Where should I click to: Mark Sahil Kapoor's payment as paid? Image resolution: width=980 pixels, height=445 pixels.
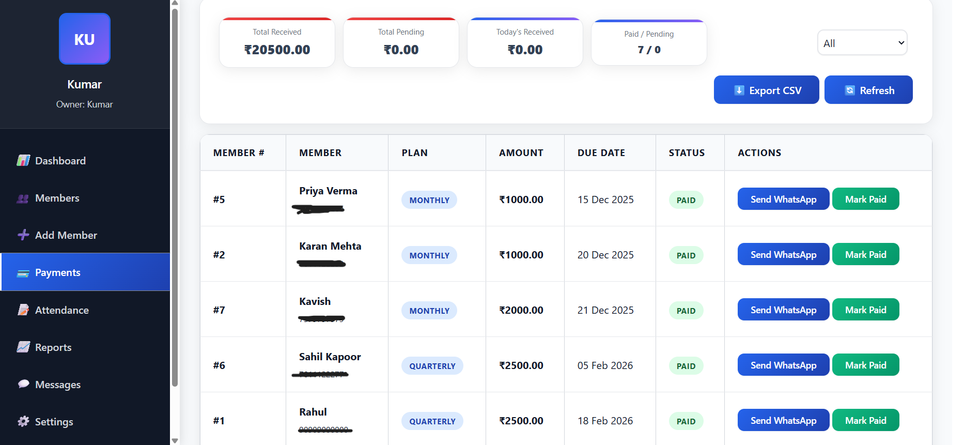(866, 365)
